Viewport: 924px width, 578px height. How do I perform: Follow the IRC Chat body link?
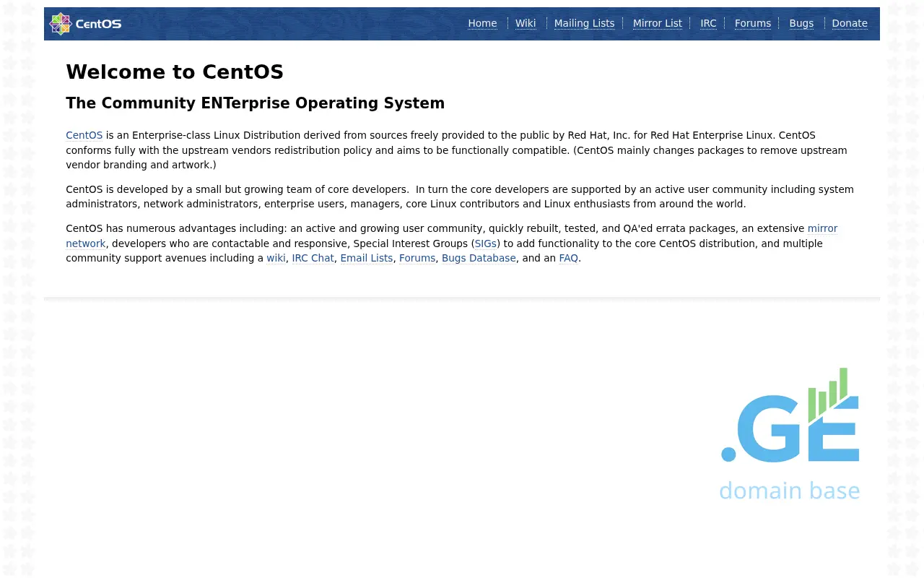(x=313, y=258)
